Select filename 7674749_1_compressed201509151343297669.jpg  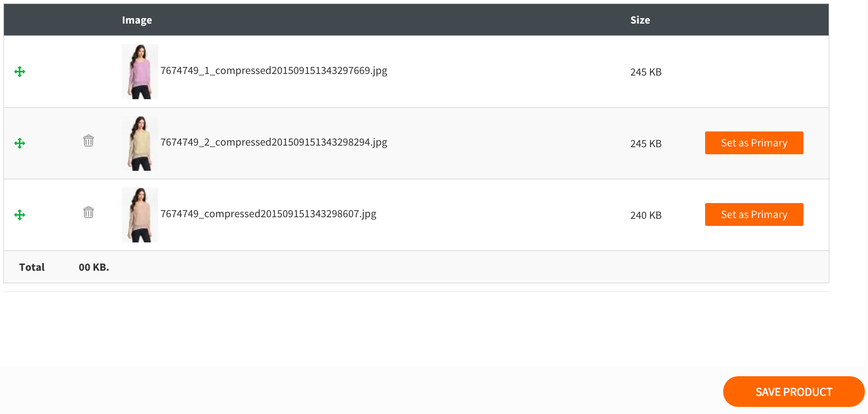274,71
